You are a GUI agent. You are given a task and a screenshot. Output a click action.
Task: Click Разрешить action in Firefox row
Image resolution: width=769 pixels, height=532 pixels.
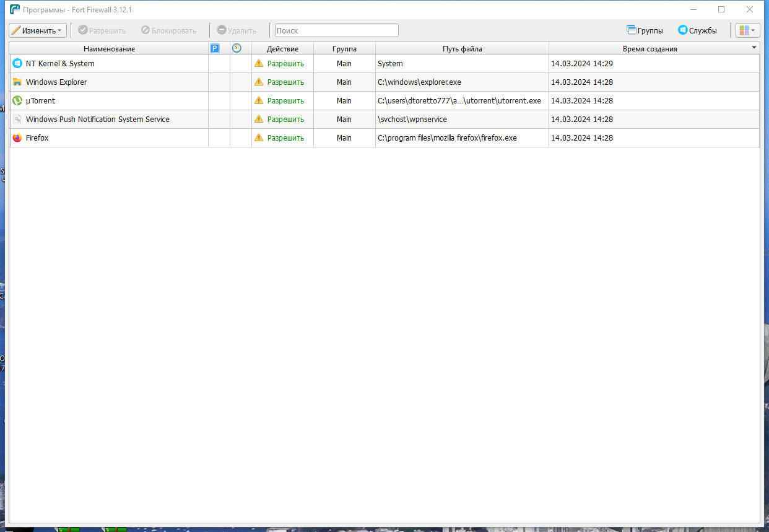point(285,138)
